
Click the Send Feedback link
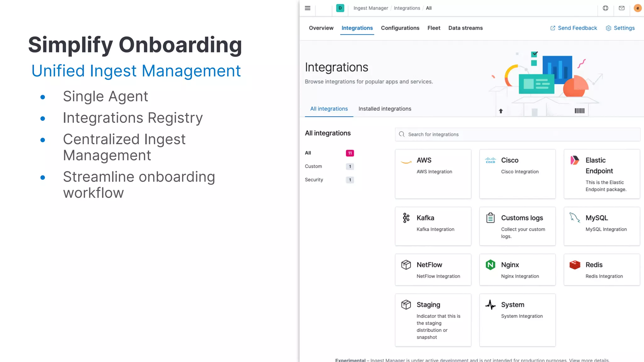tap(577, 28)
